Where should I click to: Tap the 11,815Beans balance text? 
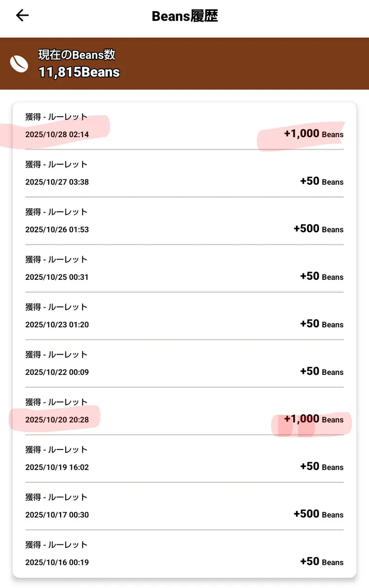click(79, 73)
